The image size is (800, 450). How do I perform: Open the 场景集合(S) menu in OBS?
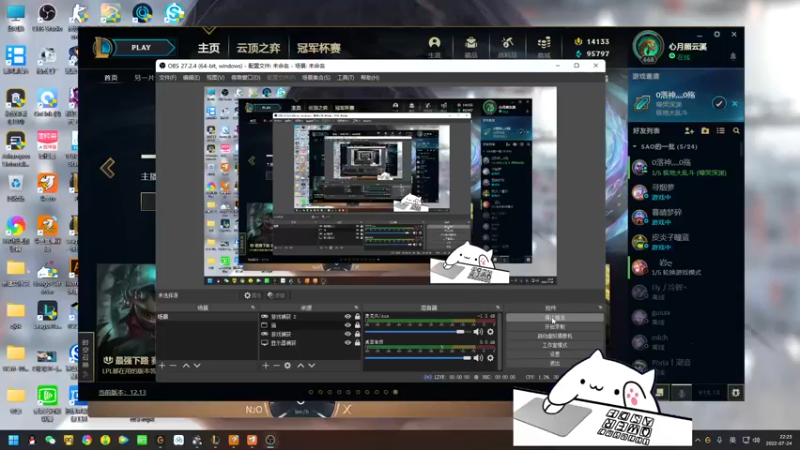click(316, 78)
